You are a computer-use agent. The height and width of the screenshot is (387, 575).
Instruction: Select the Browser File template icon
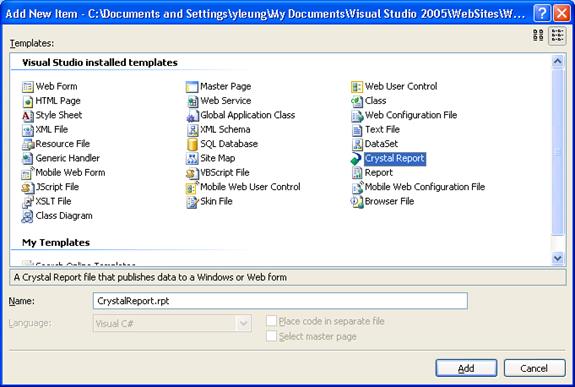tap(357, 202)
